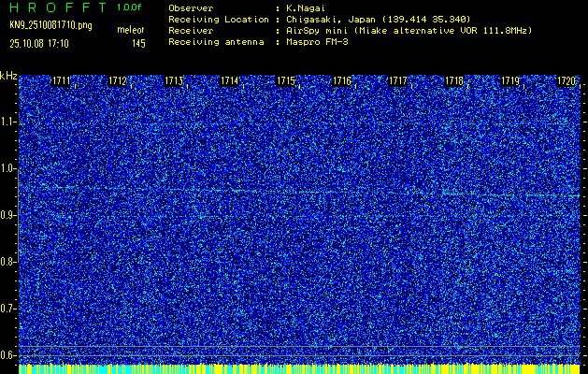
Task: Select the 1.0 kHz axis label
Action: pyautogui.click(x=8, y=168)
